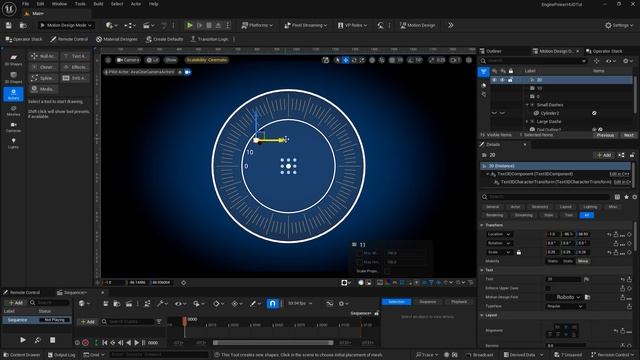Choose the Null Actor tool
Image resolution: width=640 pixels, height=360 pixels.
point(43,56)
